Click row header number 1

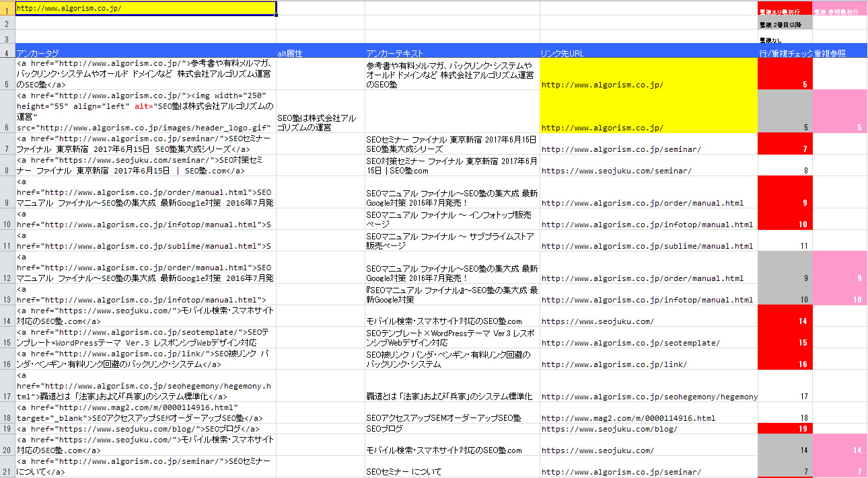(x=7, y=9)
